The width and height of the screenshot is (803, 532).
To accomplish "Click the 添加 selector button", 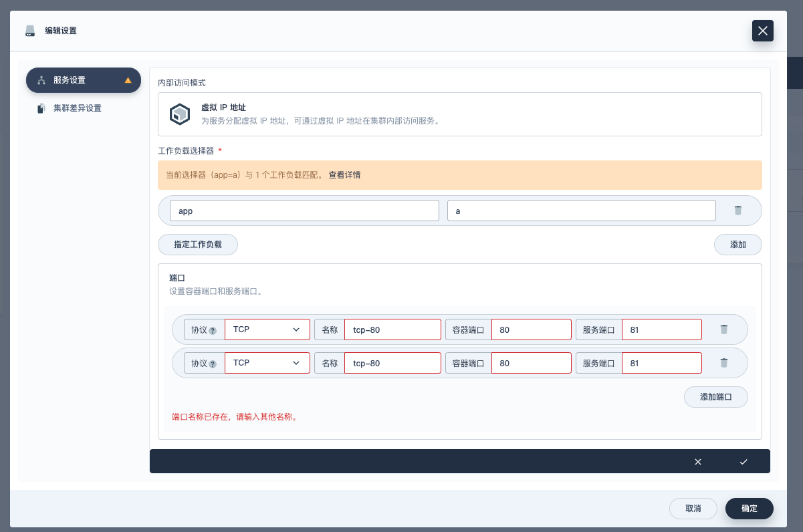I will tap(738, 245).
